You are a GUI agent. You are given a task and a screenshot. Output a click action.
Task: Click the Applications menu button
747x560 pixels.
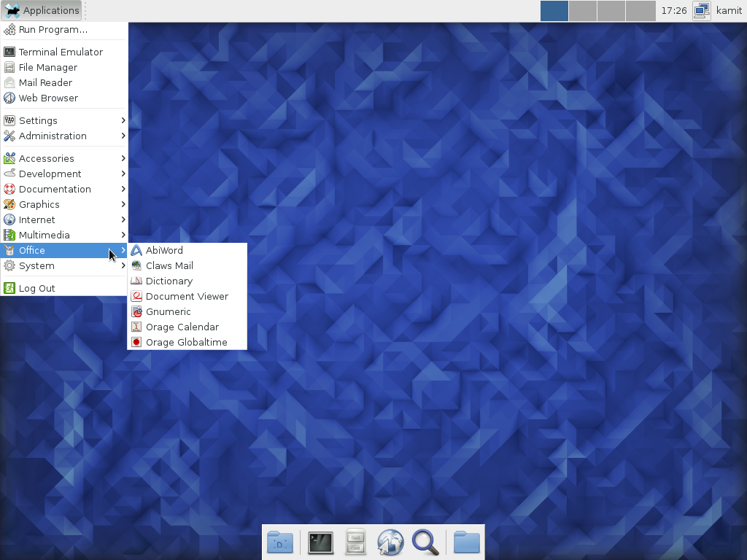42,11
